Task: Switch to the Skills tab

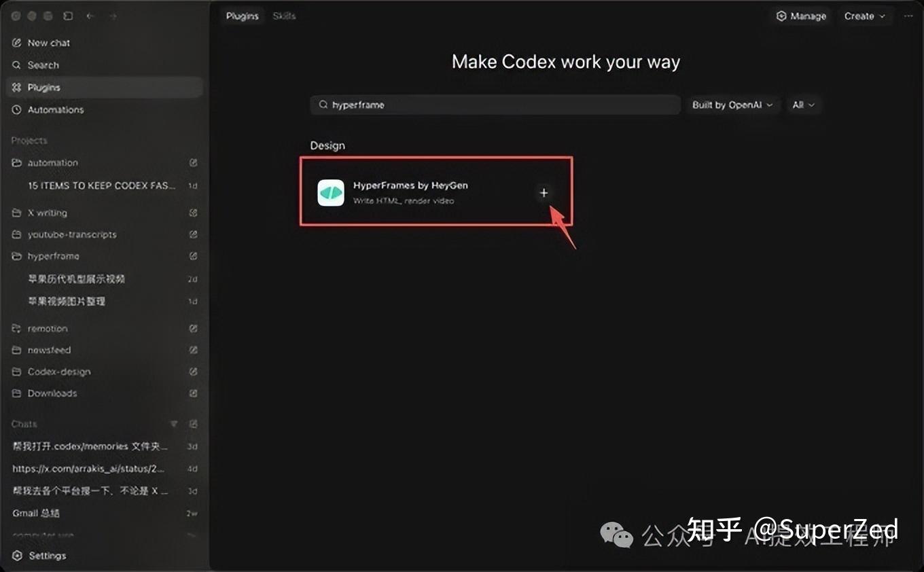Action: (284, 16)
